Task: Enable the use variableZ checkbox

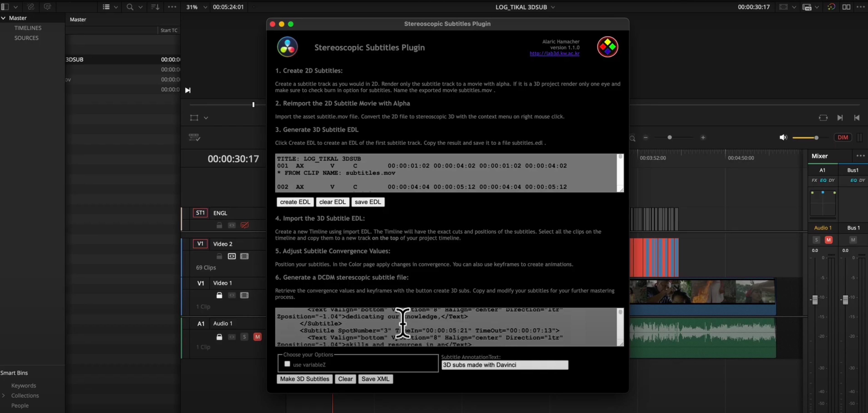Action: (287, 364)
